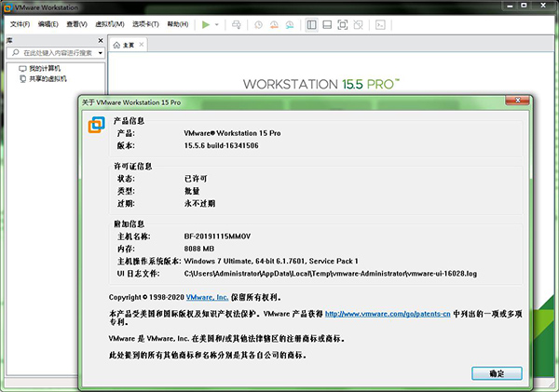The width and height of the screenshot is (559, 392).
Task: Expand the library search dropdown arrow
Action: click(x=101, y=53)
